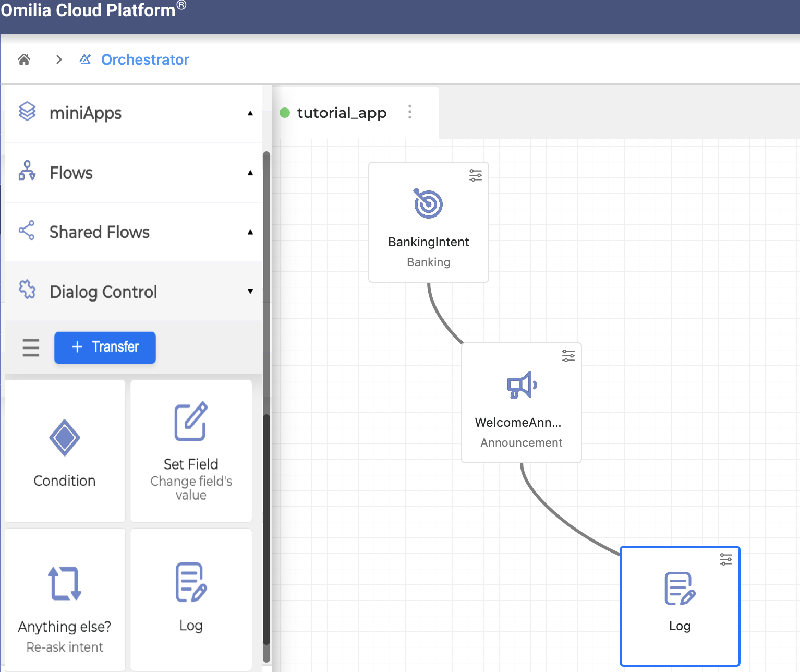
Task: Open settings icon on WelcomeAnn announcement node
Action: (x=568, y=356)
